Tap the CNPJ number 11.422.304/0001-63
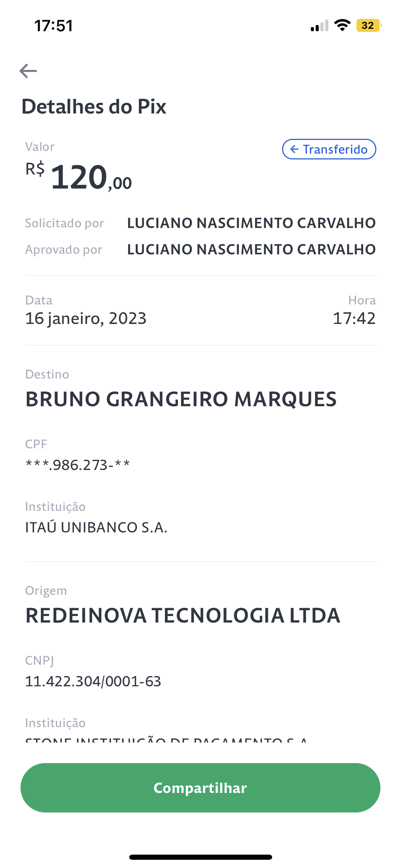Viewport: 401px width, 868px height. tap(93, 681)
